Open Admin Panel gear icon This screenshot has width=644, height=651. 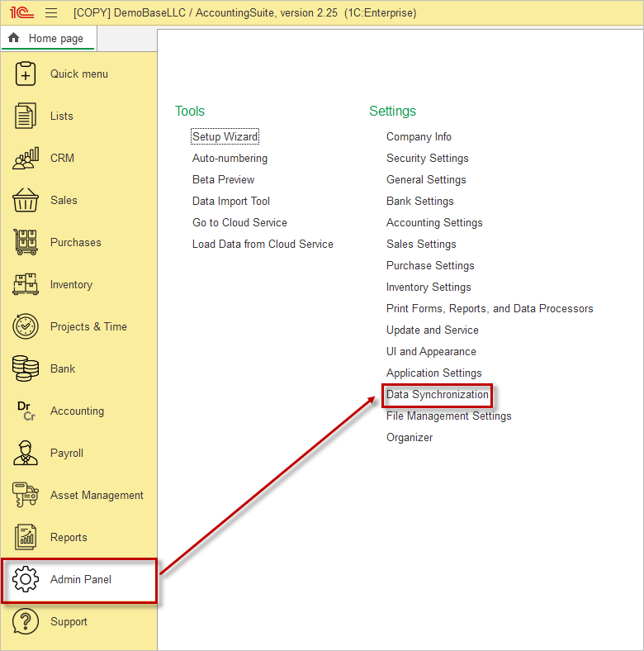26,580
